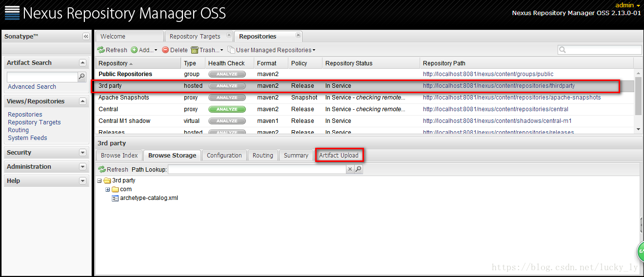Select the Public Repositories row
The height and width of the screenshot is (277, 644).
[364, 74]
